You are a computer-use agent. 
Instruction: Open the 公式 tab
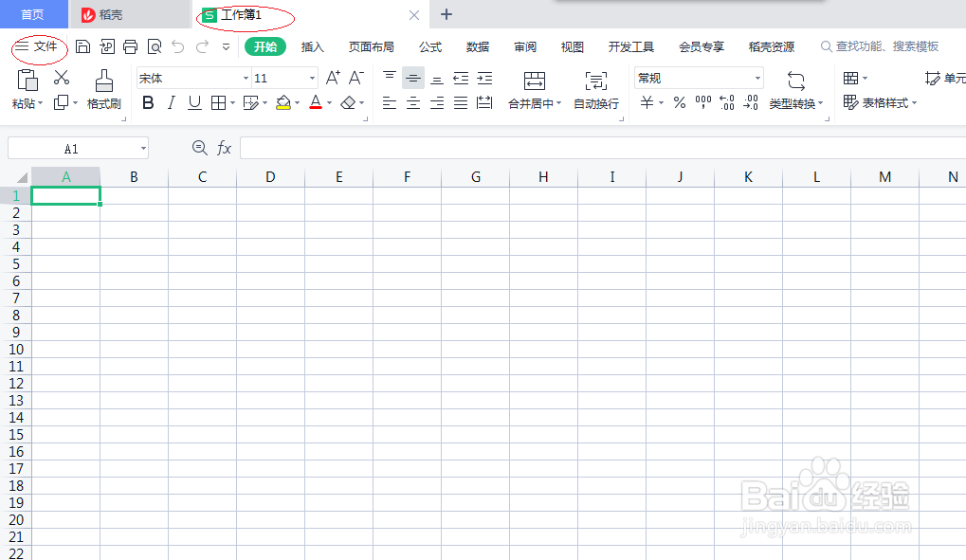(430, 46)
